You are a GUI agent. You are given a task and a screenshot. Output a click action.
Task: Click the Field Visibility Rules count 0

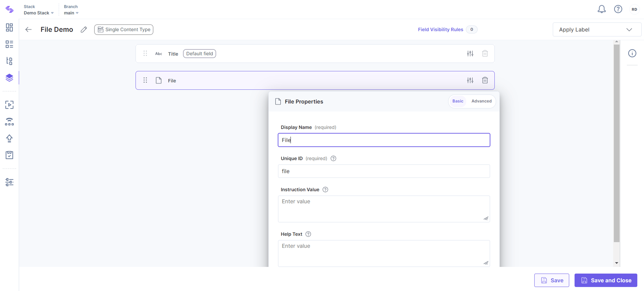471,29
